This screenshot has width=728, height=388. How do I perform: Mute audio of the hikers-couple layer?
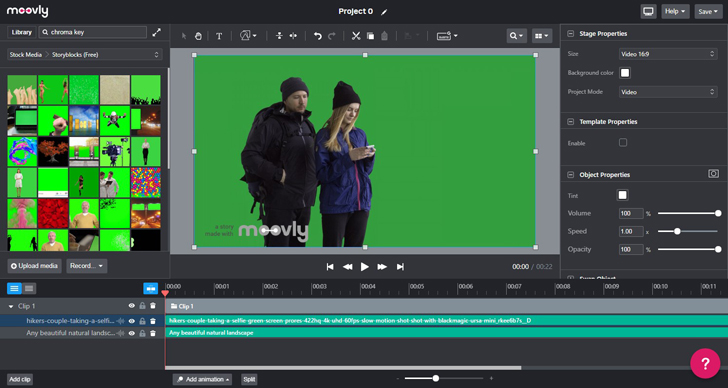[x=120, y=321]
